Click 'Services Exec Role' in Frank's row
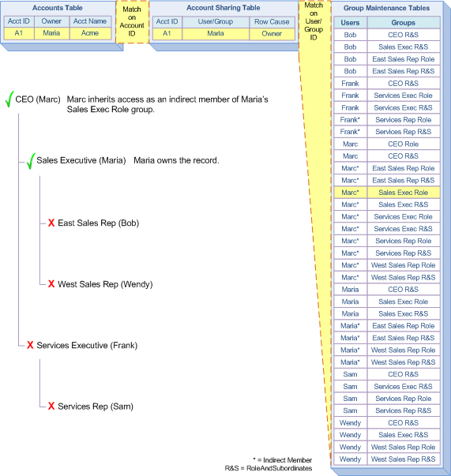The height and width of the screenshot is (476, 451). pos(404,96)
